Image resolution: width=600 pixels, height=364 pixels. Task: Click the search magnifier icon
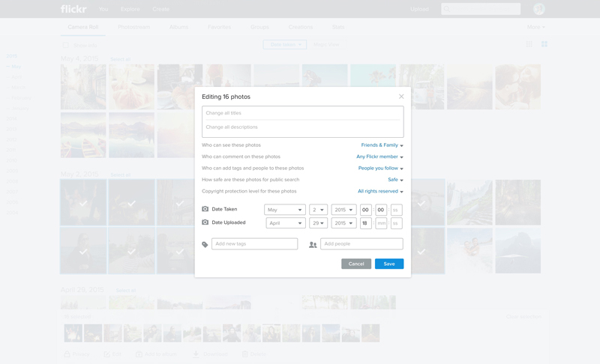tap(447, 9)
